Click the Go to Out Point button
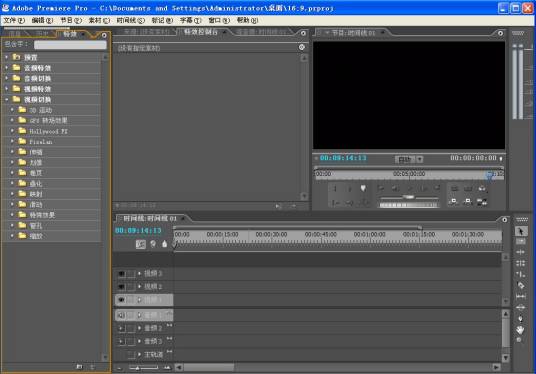The width and height of the screenshot is (536, 374). 349,203
